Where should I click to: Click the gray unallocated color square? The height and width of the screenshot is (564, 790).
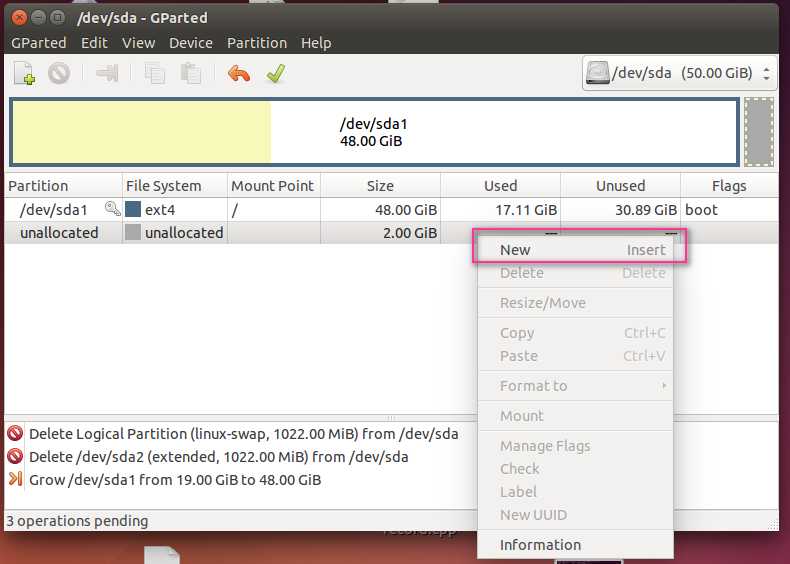[x=133, y=232]
